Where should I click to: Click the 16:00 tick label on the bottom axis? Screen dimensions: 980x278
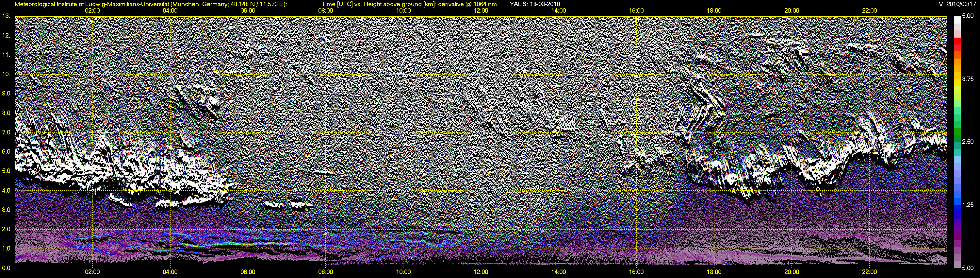pos(636,272)
